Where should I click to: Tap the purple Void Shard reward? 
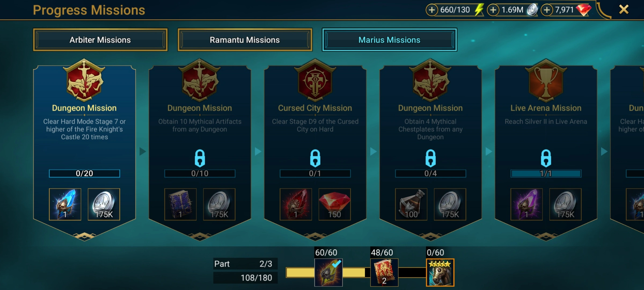526,204
